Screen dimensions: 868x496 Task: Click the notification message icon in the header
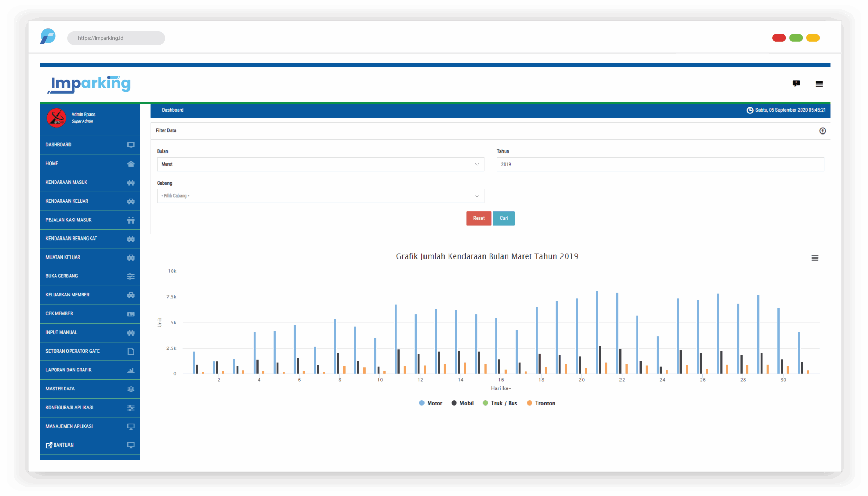[x=796, y=83]
